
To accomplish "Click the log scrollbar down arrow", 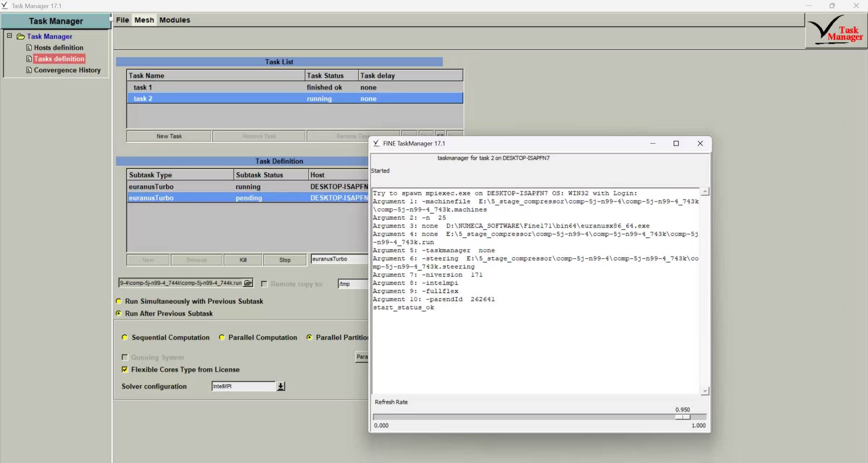I will (705, 391).
